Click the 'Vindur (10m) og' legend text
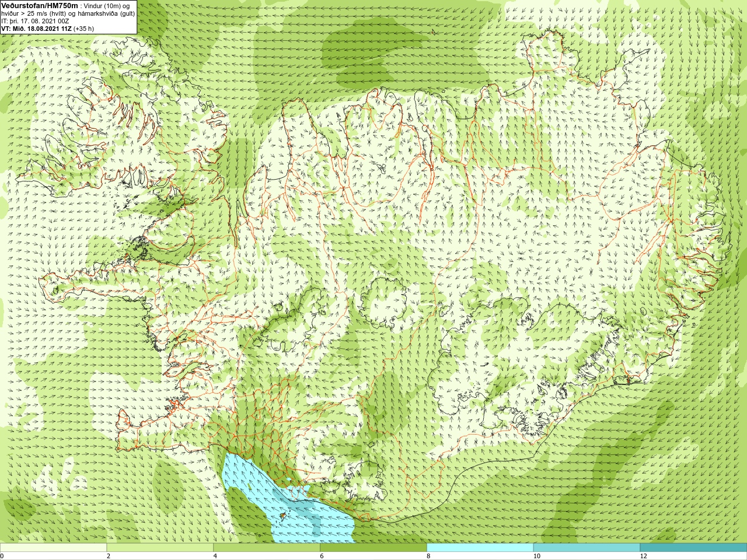This screenshot has height=560, width=747. click(x=107, y=5)
